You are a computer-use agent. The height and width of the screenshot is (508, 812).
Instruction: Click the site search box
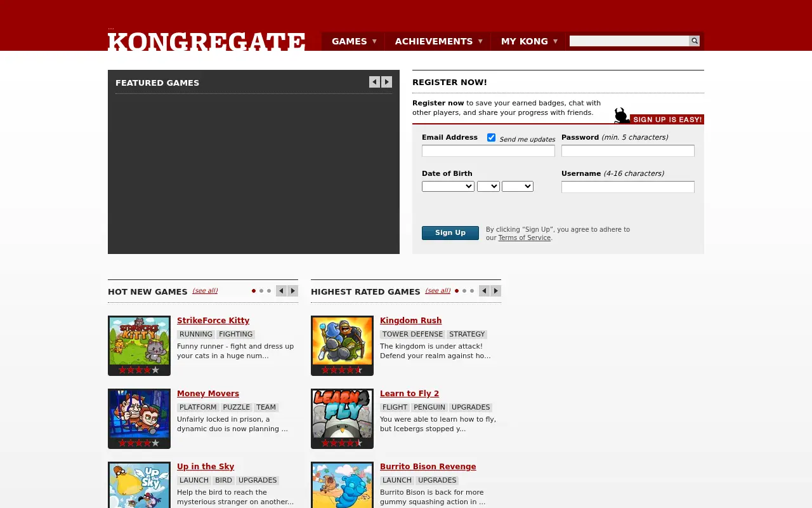(629, 41)
